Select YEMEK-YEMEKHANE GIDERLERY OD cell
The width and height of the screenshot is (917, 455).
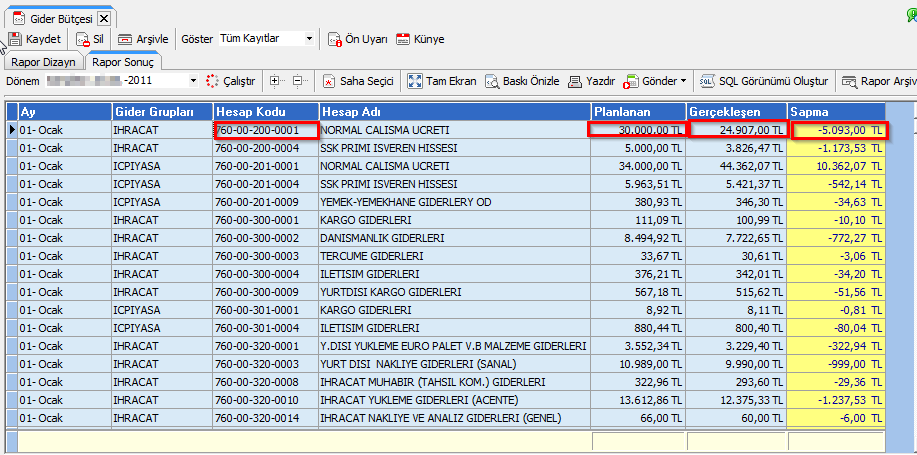coord(454,202)
